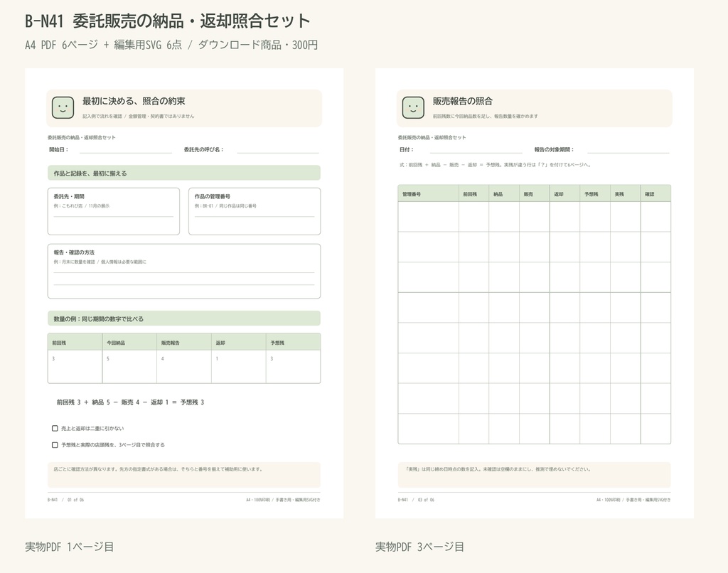Tick the 売上と返却は二重に引かない checkbox
The height and width of the screenshot is (573, 728).
55,428
